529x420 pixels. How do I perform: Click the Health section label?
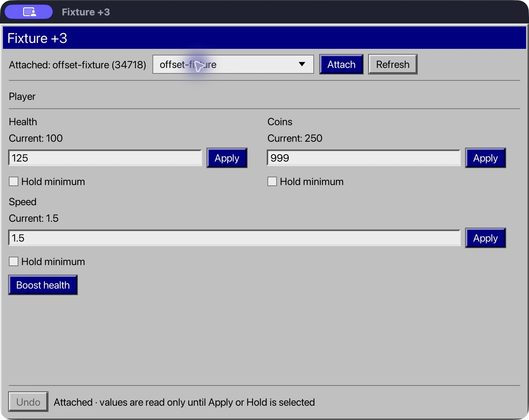pyautogui.click(x=23, y=122)
